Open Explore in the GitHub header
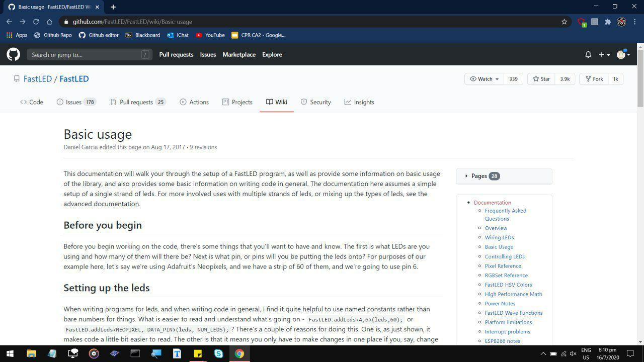 coord(272,54)
